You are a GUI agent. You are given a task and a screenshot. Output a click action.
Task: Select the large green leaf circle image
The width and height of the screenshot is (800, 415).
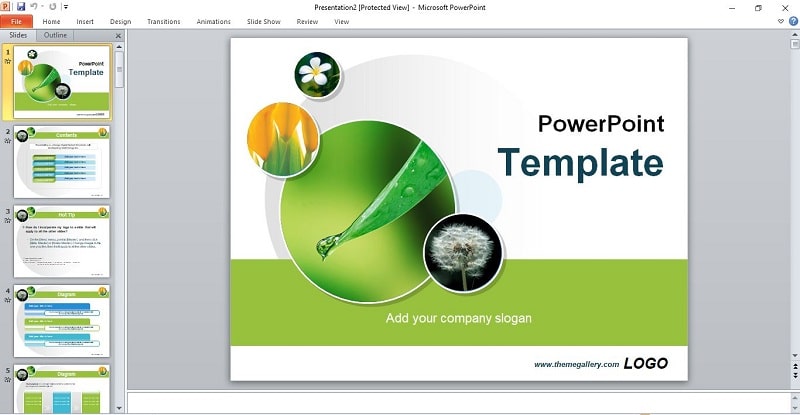tap(367, 210)
